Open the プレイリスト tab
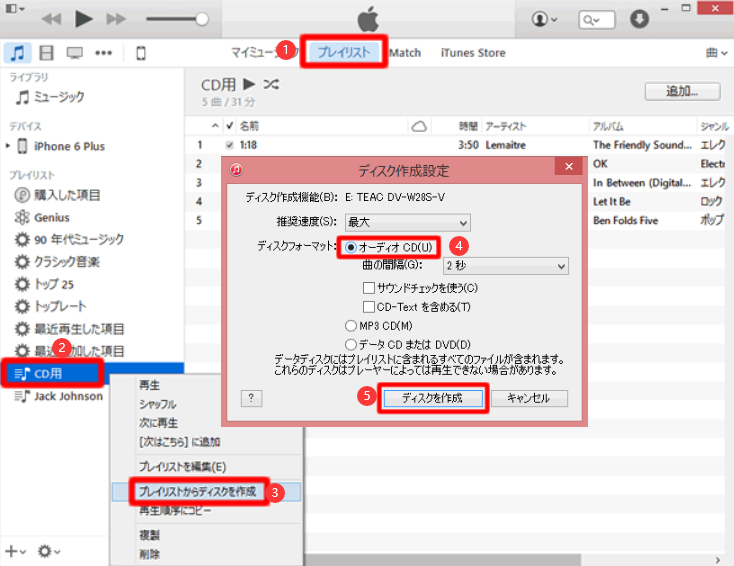This screenshot has width=734, height=566. pos(344,52)
